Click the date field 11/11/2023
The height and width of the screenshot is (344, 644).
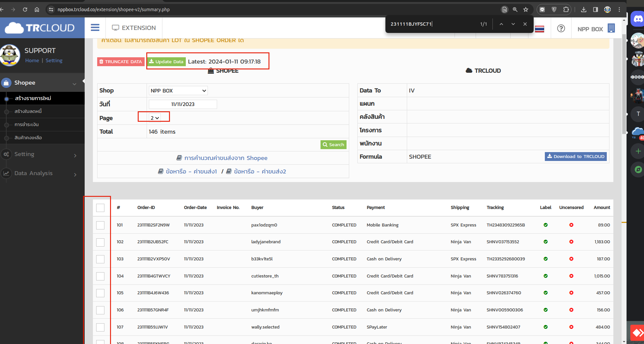(x=183, y=104)
